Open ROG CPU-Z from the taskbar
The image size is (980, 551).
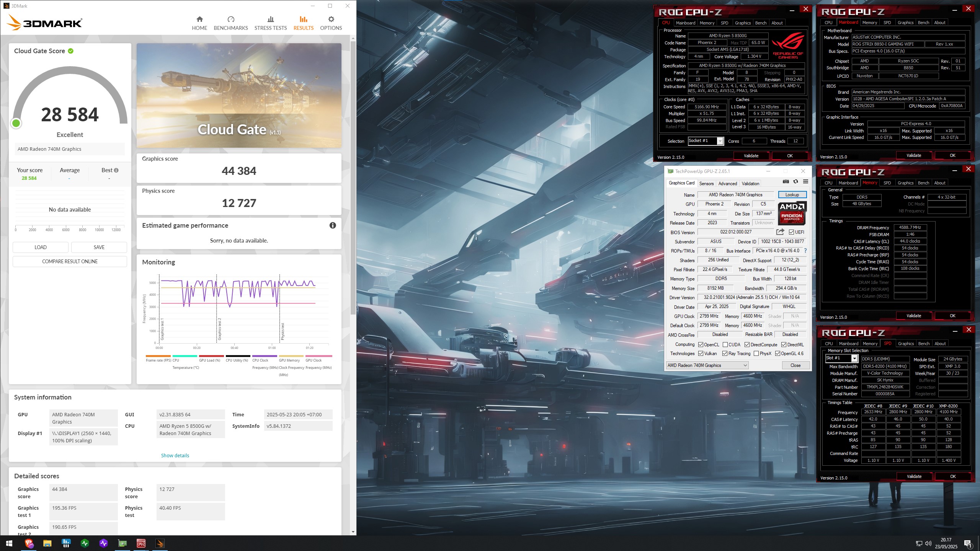[x=141, y=543]
